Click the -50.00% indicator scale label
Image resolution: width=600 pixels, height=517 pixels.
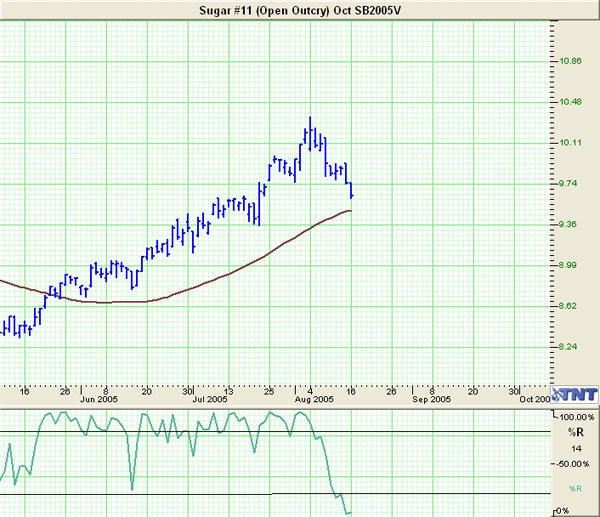click(574, 464)
